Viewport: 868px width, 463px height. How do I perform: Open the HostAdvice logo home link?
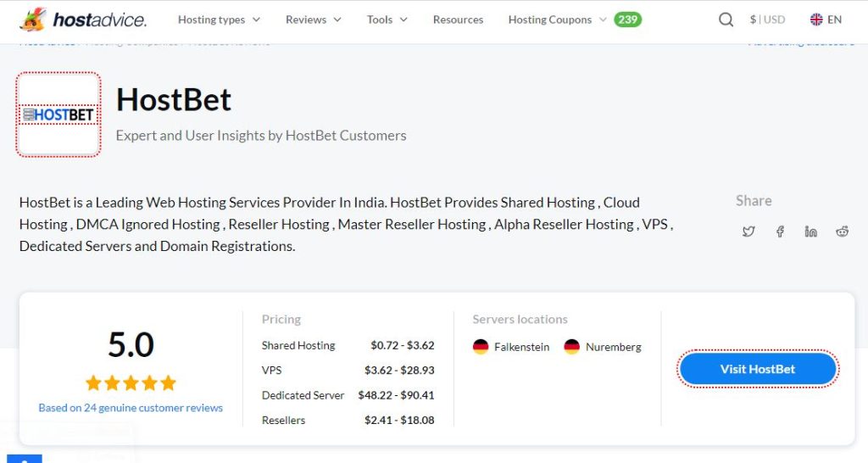click(x=83, y=20)
